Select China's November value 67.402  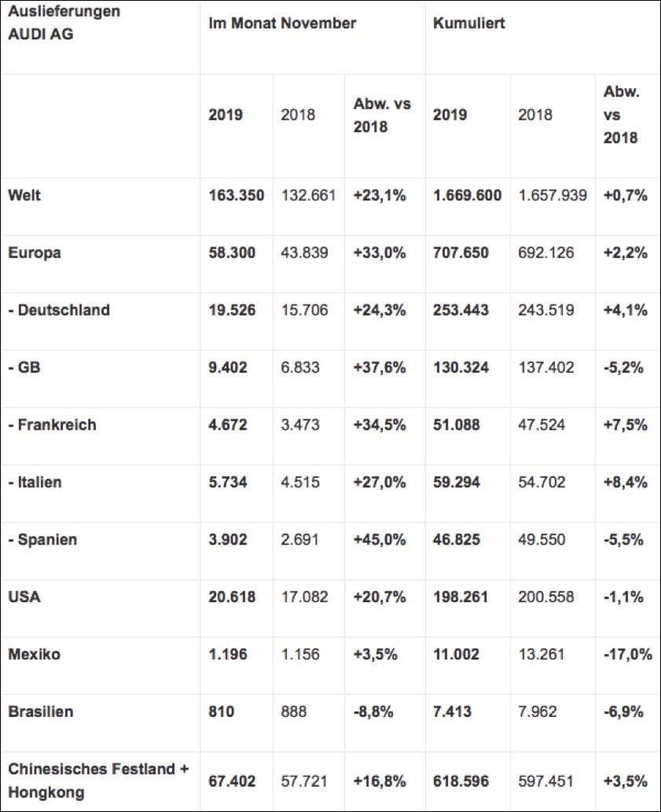tap(232, 781)
